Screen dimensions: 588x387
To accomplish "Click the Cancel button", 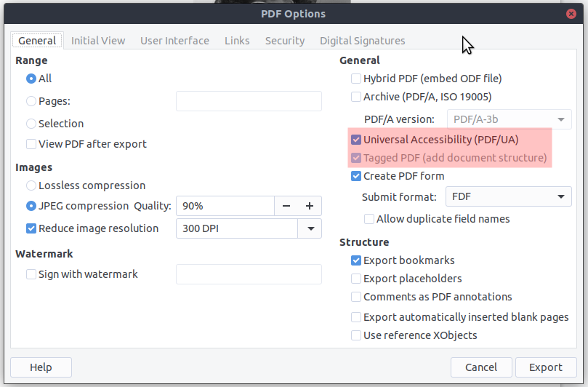I will tap(481, 367).
